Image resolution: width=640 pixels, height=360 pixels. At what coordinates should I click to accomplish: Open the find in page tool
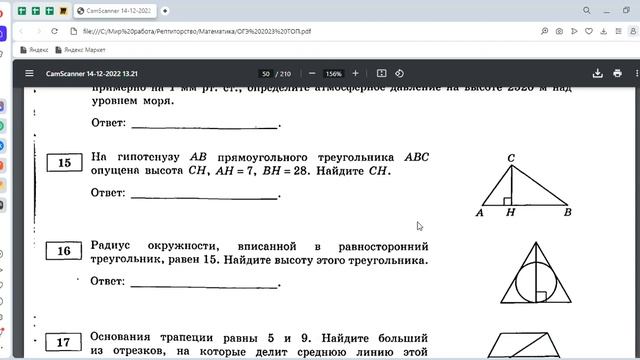coord(544,31)
